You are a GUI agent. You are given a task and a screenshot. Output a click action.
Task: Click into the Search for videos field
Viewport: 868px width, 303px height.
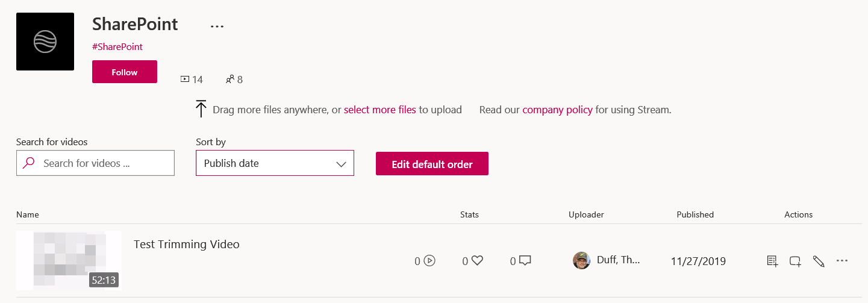click(102, 163)
